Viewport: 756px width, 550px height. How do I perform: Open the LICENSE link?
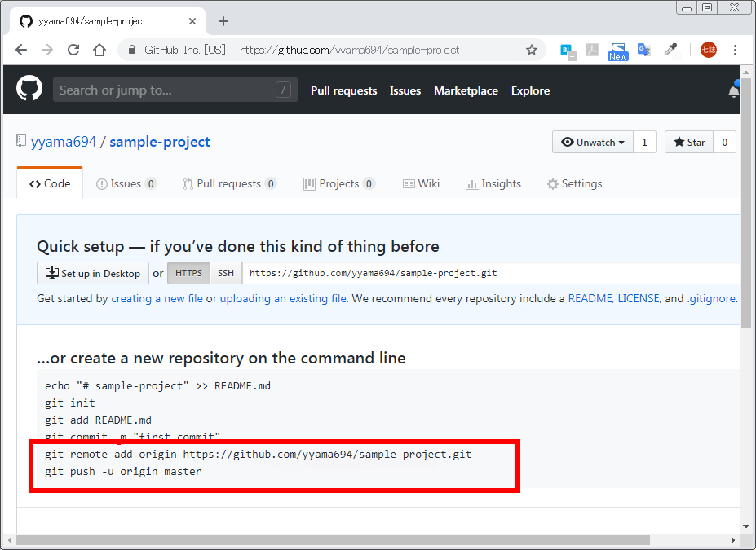click(639, 298)
